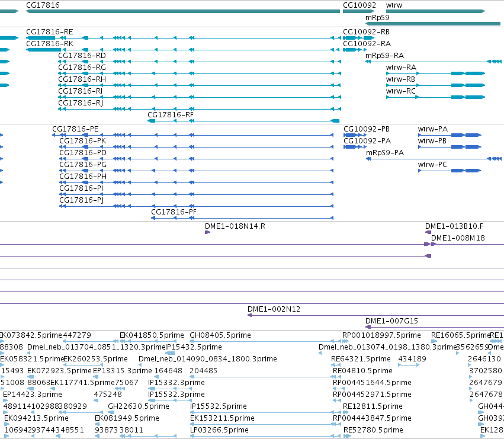
Task: Click protein CG10092-PB
Action: [x=367, y=129]
